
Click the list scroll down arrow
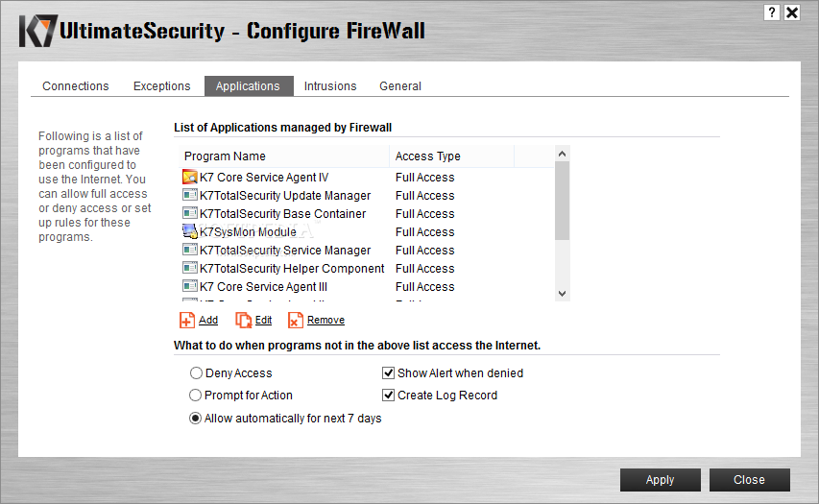click(562, 294)
